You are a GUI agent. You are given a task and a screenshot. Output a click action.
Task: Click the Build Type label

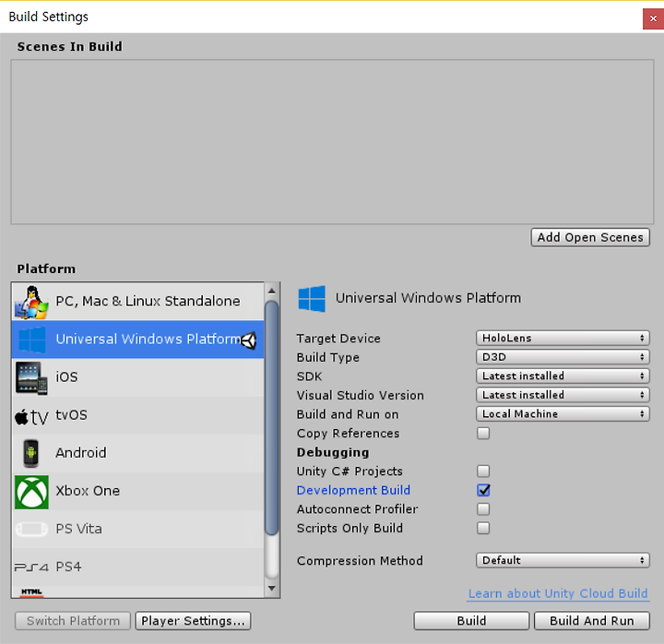(x=327, y=358)
